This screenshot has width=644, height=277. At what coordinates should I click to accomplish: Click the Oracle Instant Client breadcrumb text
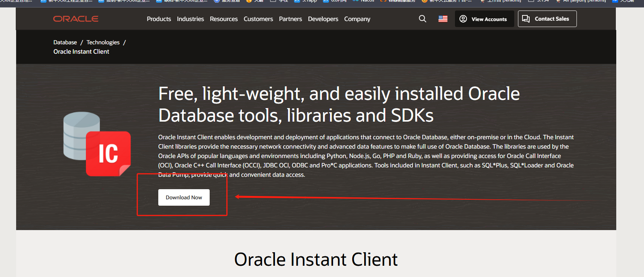click(81, 52)
